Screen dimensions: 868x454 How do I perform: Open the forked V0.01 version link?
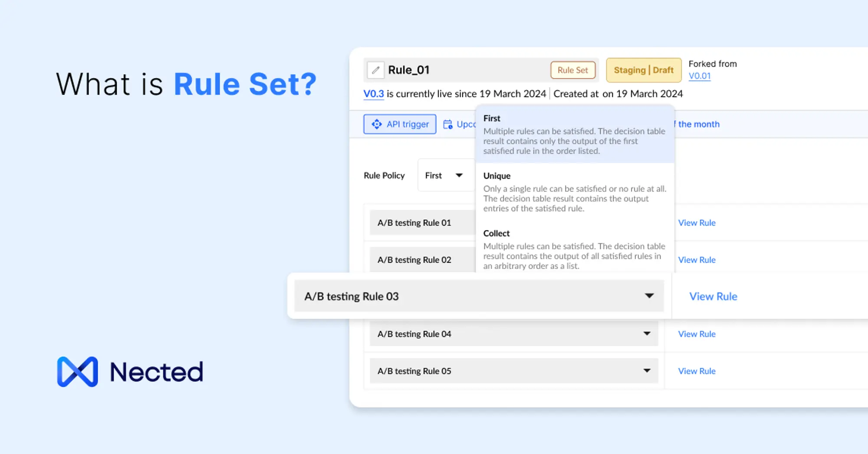(x=700, y=76)
